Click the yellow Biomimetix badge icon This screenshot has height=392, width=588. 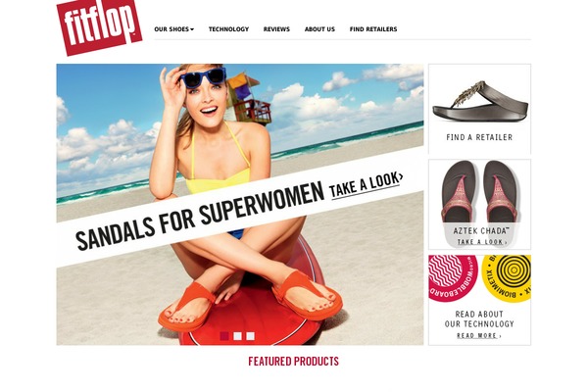tap(507, 277)
